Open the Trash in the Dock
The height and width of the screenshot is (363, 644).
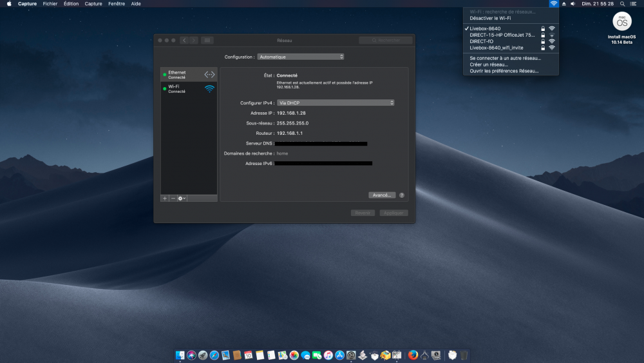click(464, 355)
